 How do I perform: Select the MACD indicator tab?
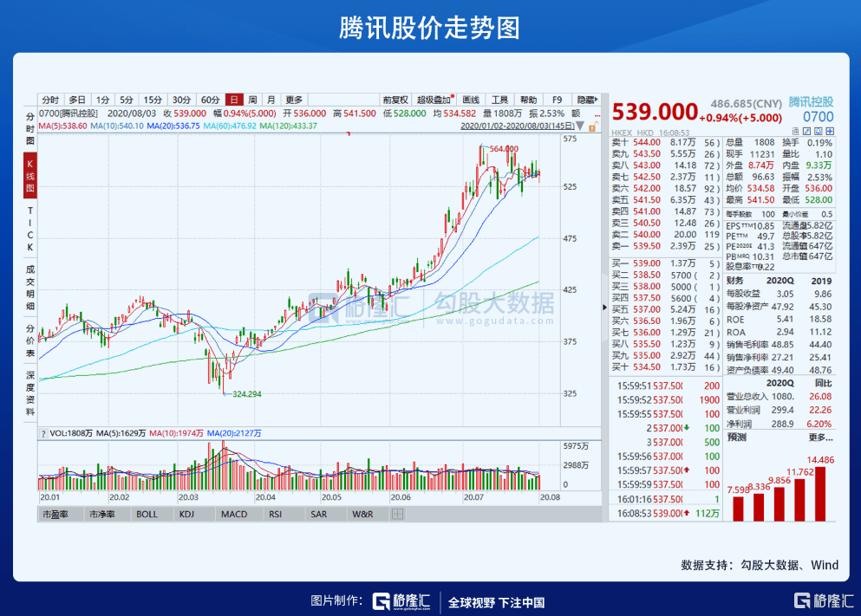coord(234,514)
